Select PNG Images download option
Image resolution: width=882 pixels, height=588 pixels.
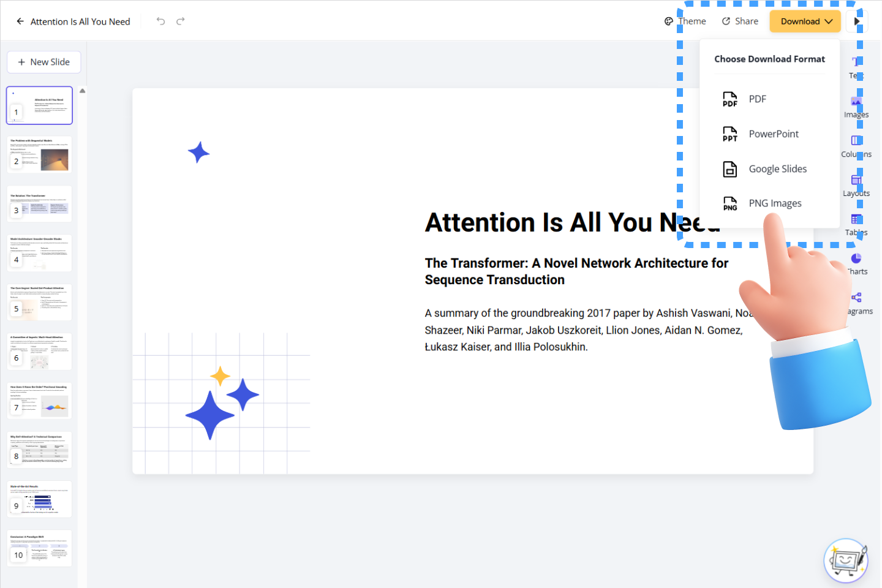(x=775, y=203)
